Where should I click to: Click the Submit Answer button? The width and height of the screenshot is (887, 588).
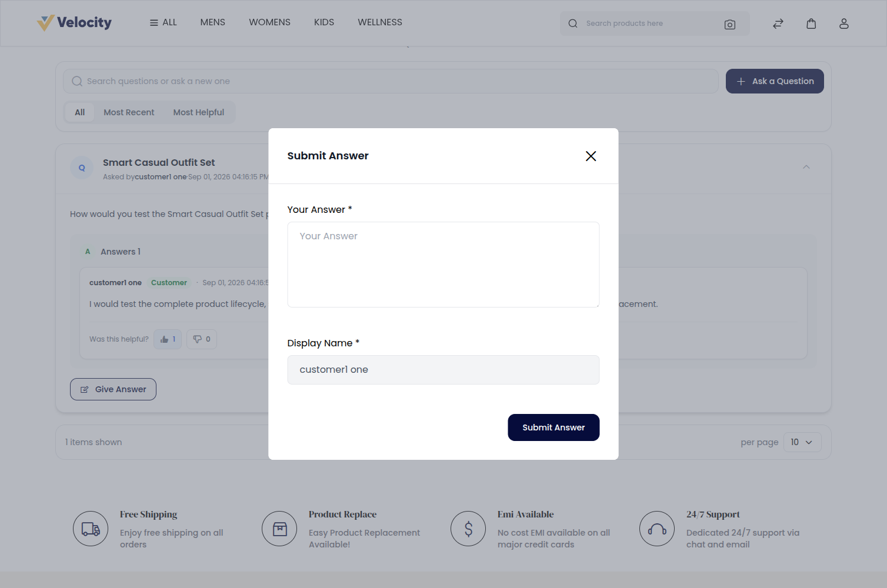553,427
